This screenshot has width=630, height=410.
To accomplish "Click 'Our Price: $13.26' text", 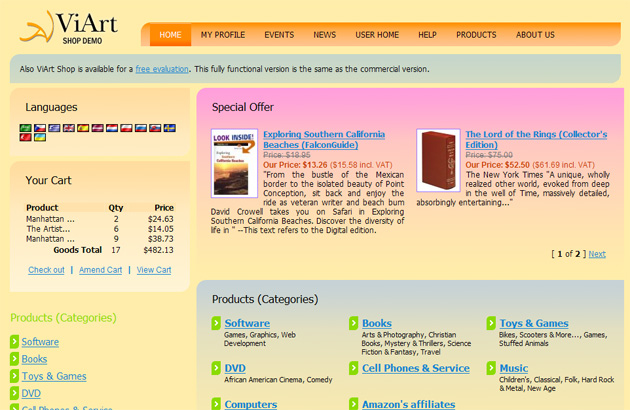I will (295, 165).
